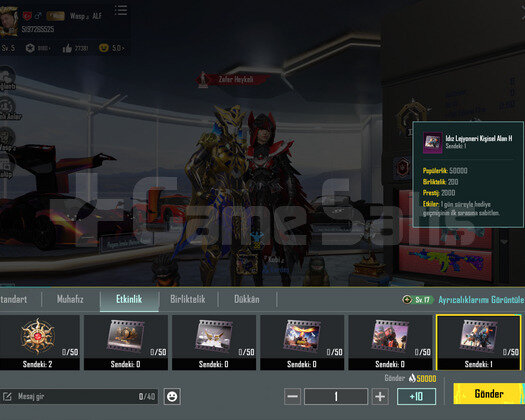Click the player avatar portrait
Screen dimensions: 525x420
[9, 19]
